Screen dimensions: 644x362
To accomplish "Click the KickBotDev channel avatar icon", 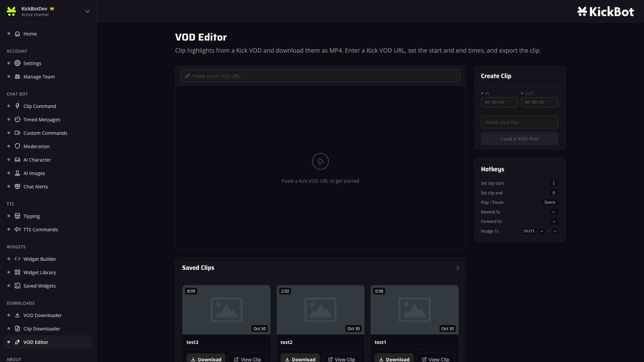I will pos(11,11).
